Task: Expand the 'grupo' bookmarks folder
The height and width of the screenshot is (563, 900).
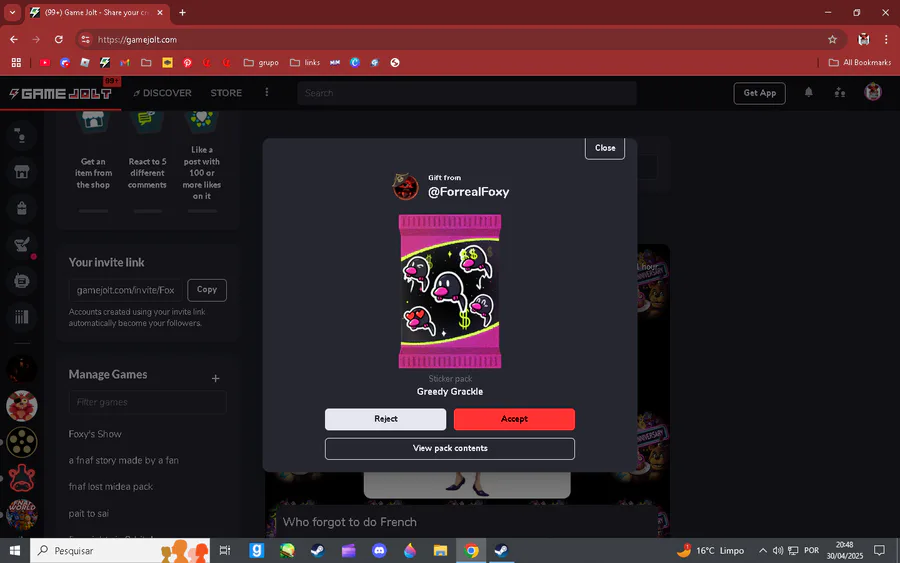Action: [x=261, y=63]
